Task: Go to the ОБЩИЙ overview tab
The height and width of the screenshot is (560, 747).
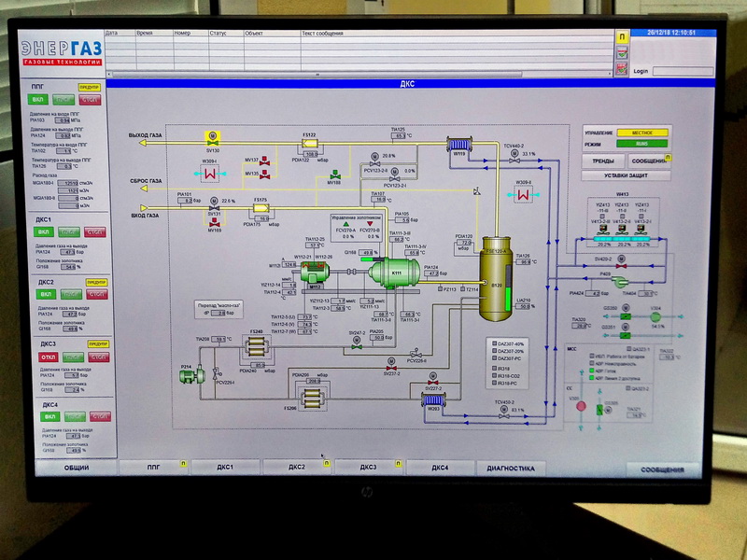Action: click(x=77, y=468)
